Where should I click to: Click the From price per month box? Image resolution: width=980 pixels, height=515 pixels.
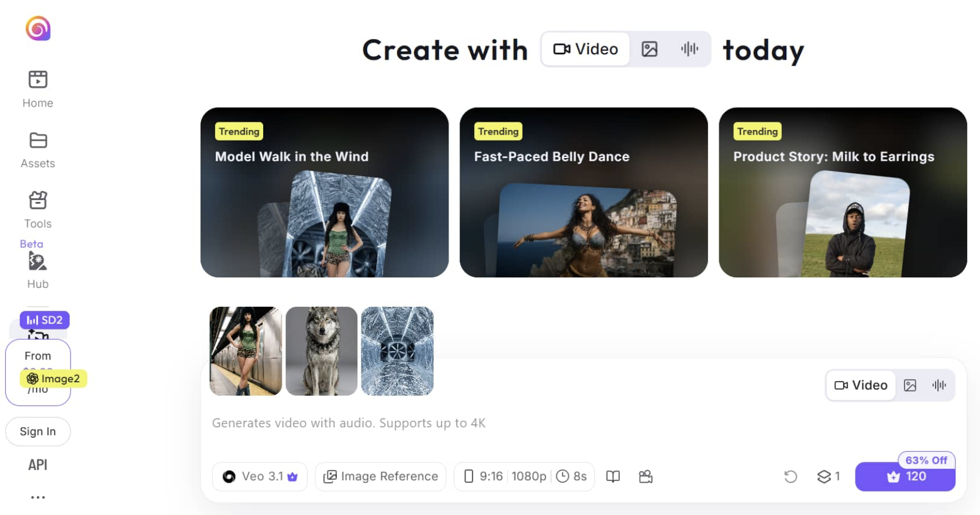[x=38, y=372]
